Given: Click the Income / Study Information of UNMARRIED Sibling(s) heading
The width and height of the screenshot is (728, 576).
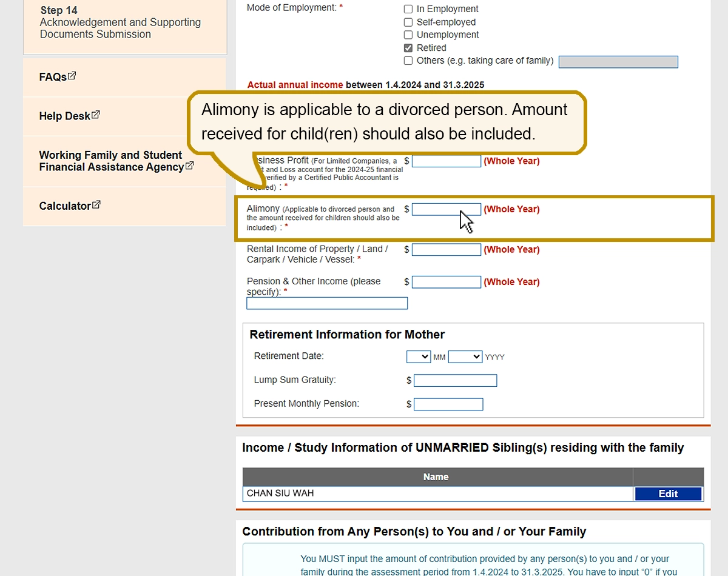Looking at the screenshot, I should coord(463,448).
